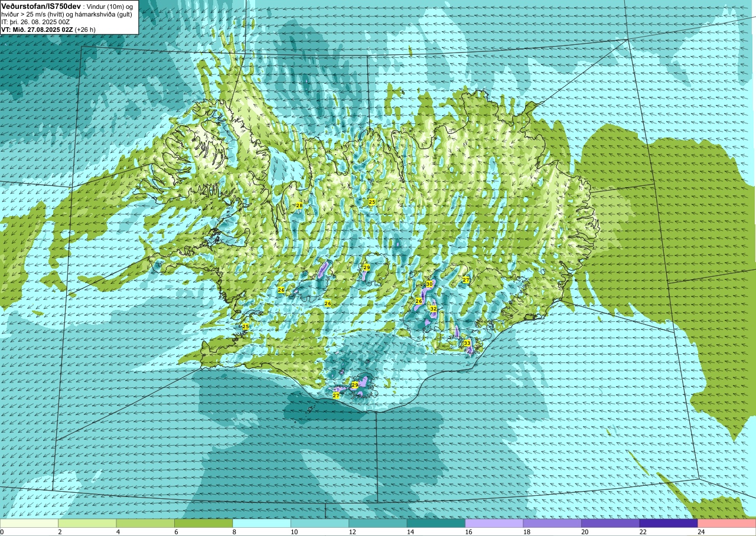Pick the light green 4–6 m/s legend swatch
The image size is (756, 536).
pyautogui.click(x=145, y=523)
